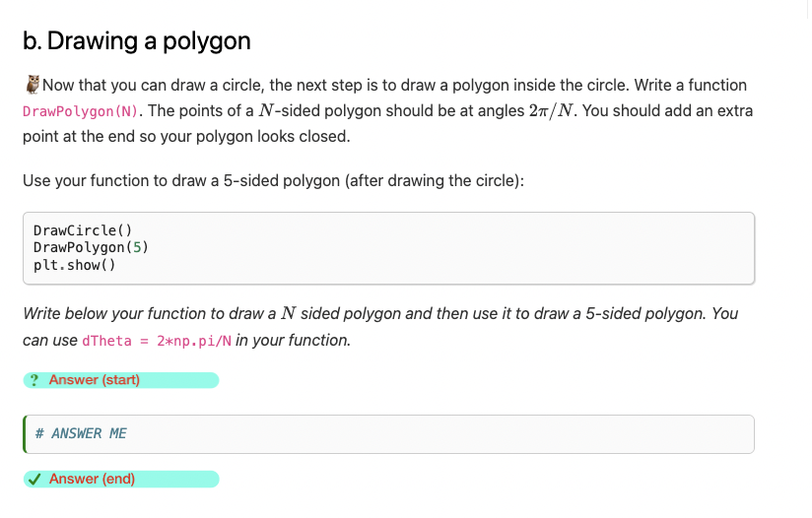Click the italic N symbol in instructions

[288, 313]
